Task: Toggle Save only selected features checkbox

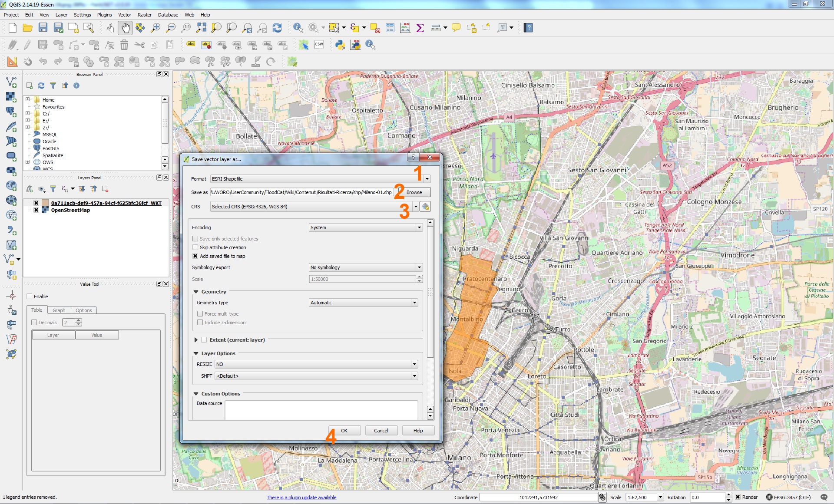Action: [195, 239]
